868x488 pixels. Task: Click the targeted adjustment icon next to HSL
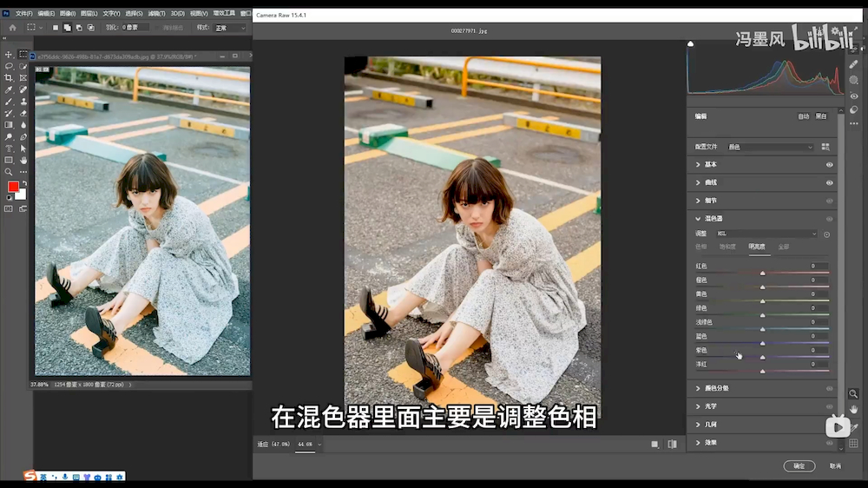pyautogui.click(x=826, y=234)
